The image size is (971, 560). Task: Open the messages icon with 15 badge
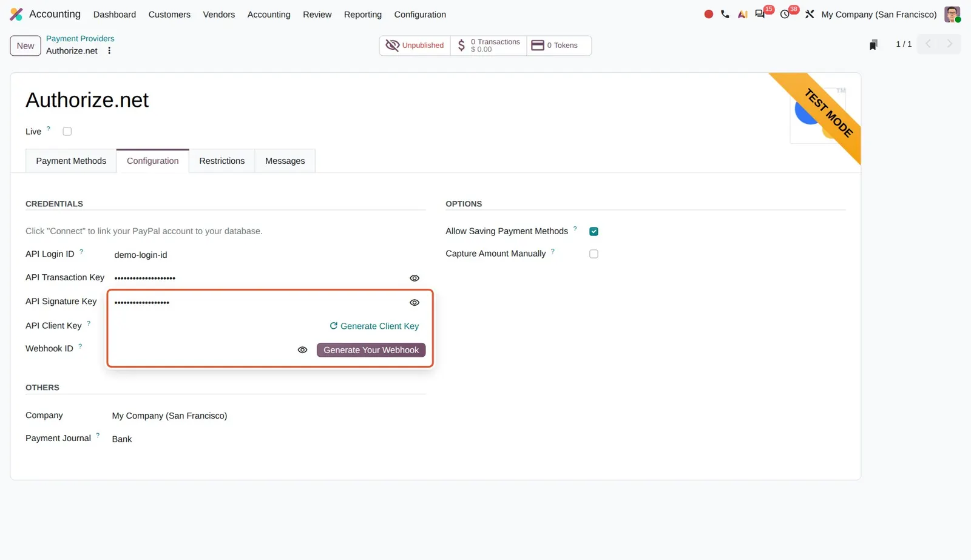point(760,14)
